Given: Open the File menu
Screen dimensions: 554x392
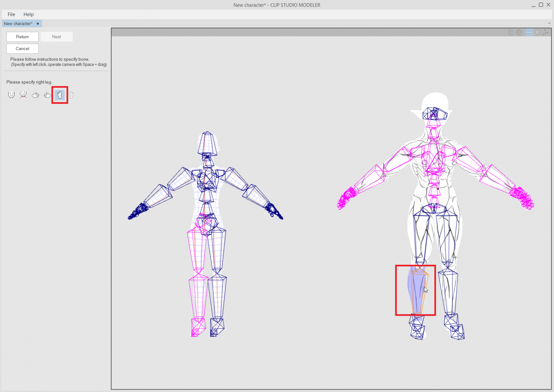Looking at the screenshot, I should coord(12,14).
